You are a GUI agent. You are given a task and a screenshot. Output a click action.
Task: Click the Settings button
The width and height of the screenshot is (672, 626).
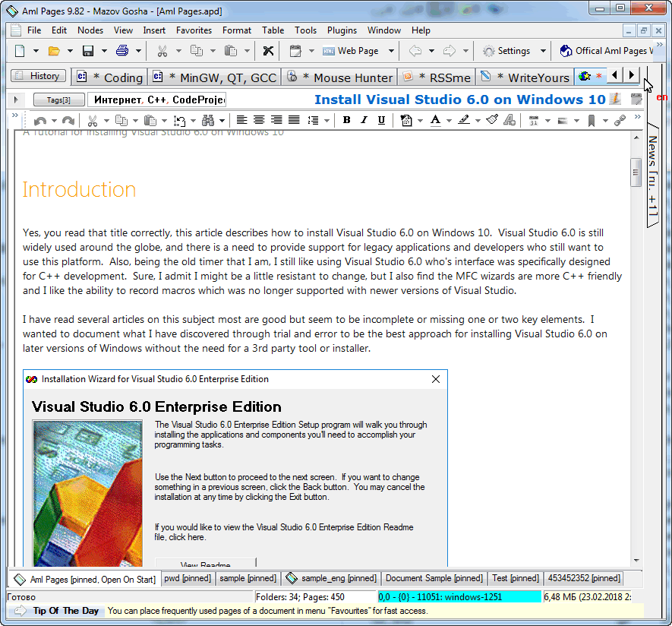(506, 51)
